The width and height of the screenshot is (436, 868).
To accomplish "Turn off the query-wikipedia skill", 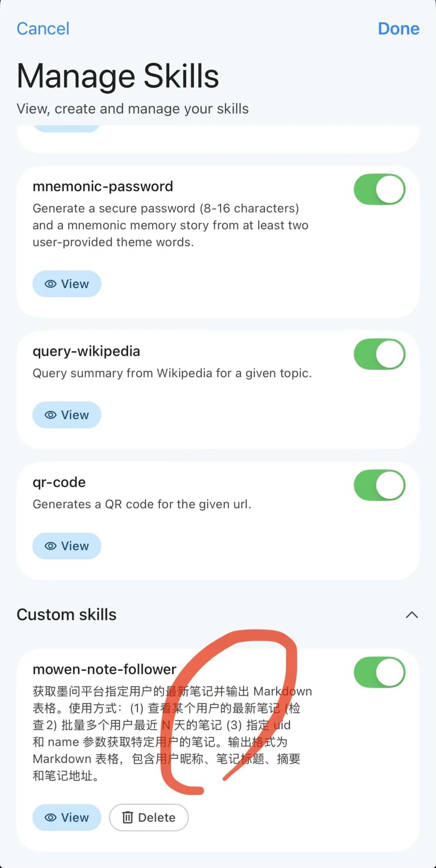I will (379, 354).
